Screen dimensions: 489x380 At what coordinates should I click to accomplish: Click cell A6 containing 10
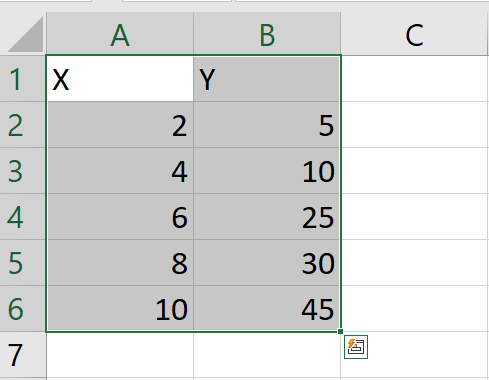point(120,309)
